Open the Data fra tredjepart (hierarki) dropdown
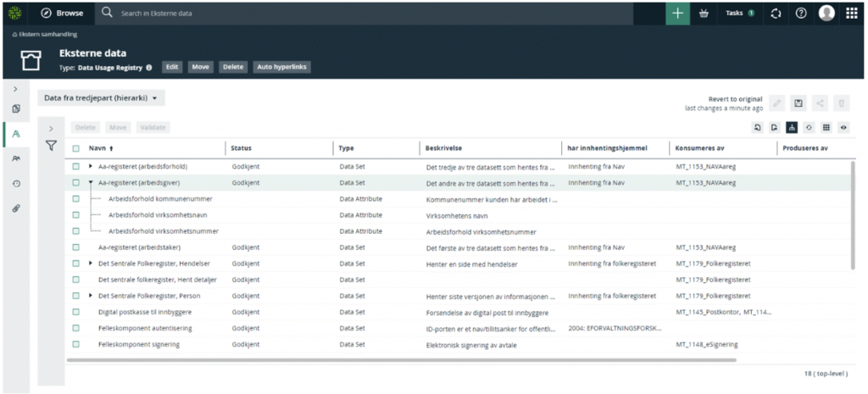The width and height of the screenshot is (868, 394). pyautogui.click(x=101, y=98)
